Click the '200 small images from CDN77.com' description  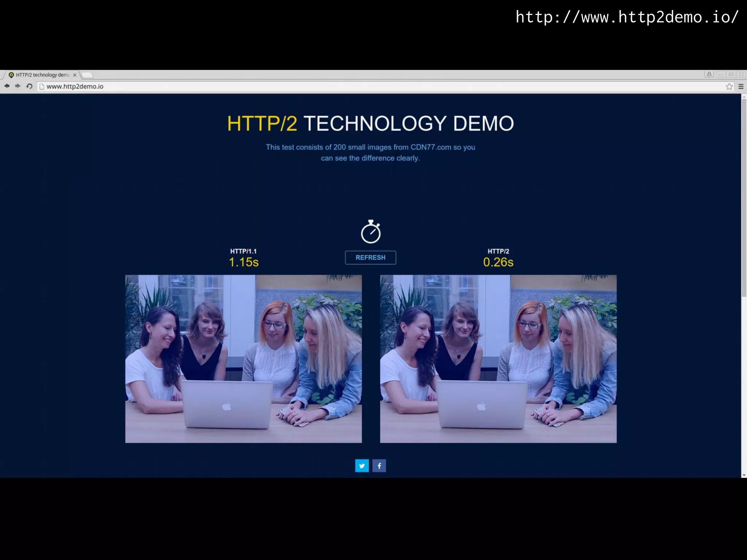[x=371, y=152]
